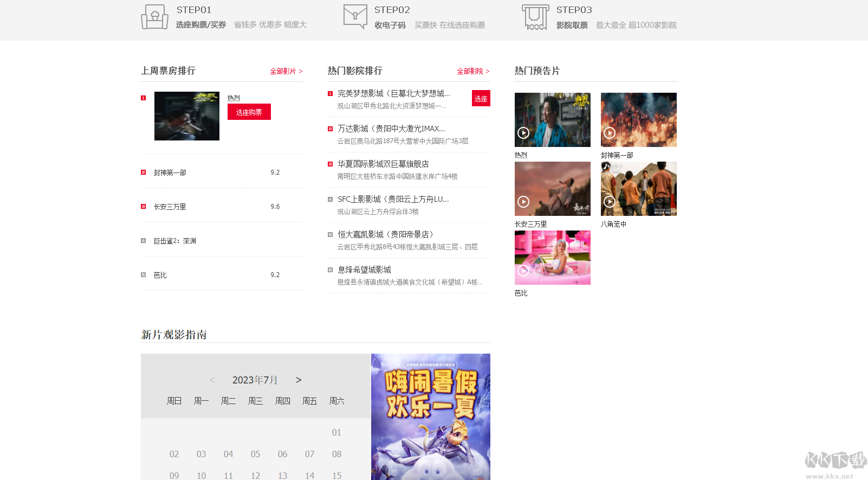Click the 长安三万里 trailer caption text
The height and width of the screenshot is (480, 868).
[531, 224]
